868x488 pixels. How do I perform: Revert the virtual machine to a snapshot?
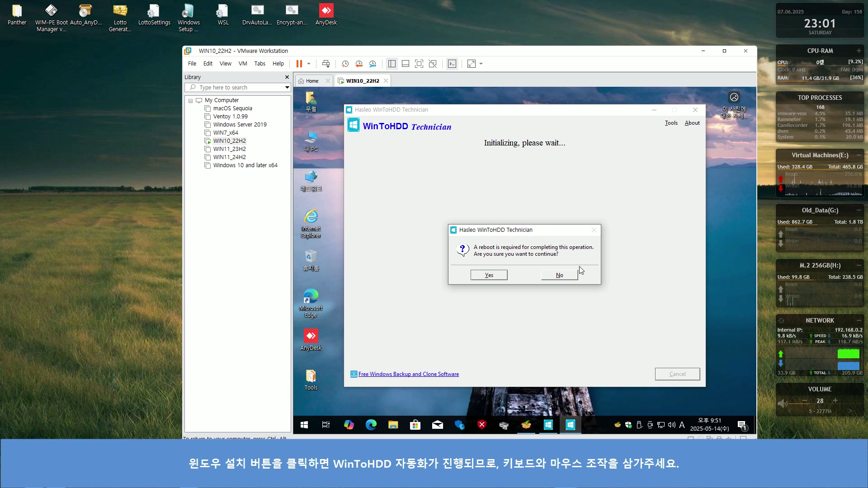(x=359, y=64)
